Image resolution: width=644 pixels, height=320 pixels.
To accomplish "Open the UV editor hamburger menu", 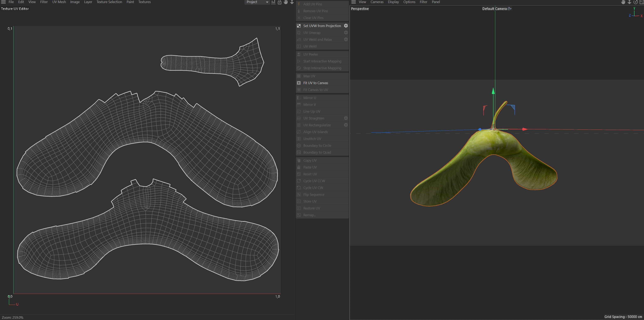I will click(4, 2).
